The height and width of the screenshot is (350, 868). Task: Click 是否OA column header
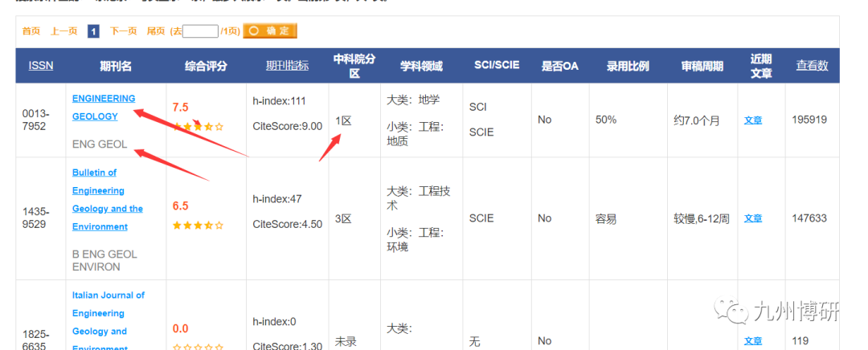(559, 67)
